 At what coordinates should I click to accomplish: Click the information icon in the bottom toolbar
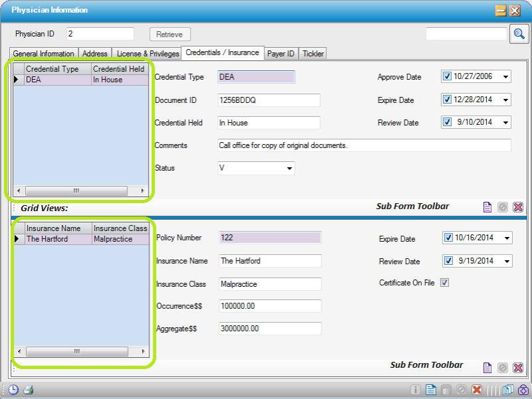[415, 390]
